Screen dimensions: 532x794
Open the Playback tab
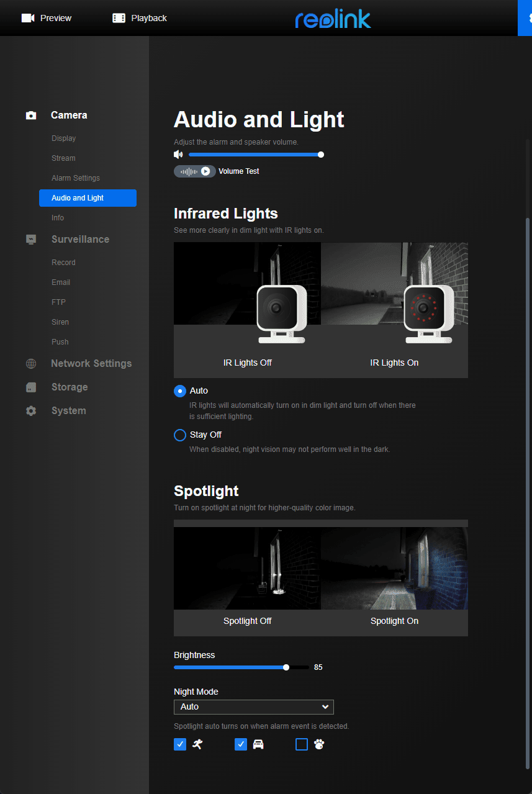point(140,18)
